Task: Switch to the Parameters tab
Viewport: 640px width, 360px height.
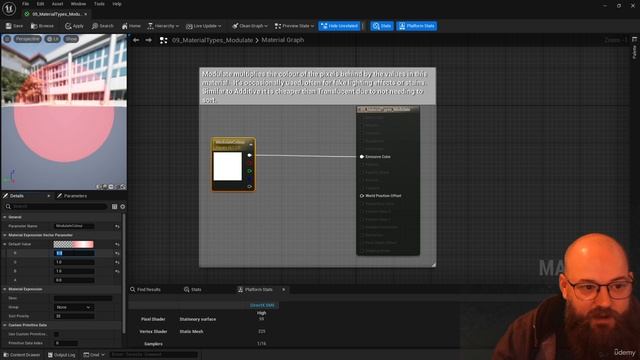Action: (72, 196)
